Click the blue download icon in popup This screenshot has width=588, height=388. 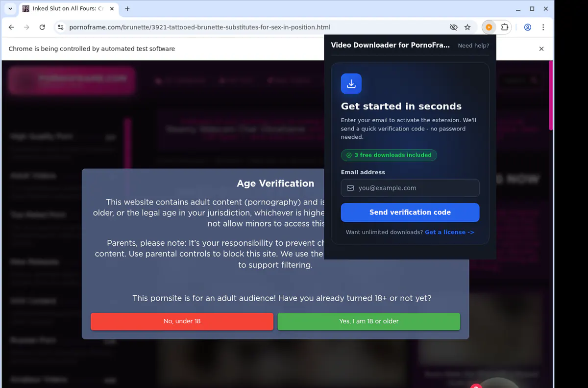point(351,84)
